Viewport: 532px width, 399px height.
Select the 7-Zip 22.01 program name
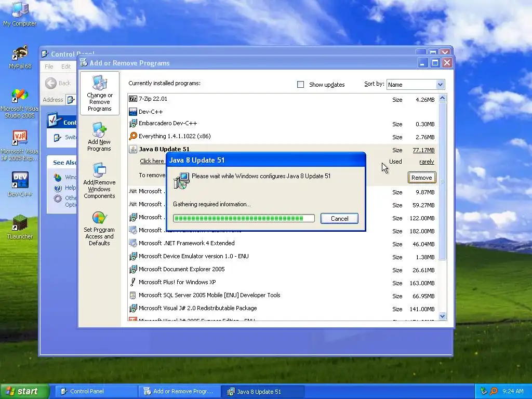[x=153, y=99]
